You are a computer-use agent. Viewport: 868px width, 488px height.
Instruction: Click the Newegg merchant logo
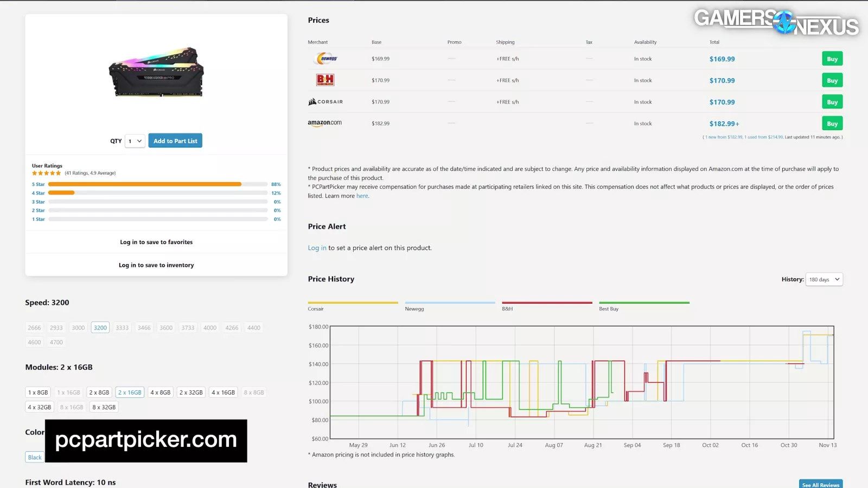coord(326,59)
